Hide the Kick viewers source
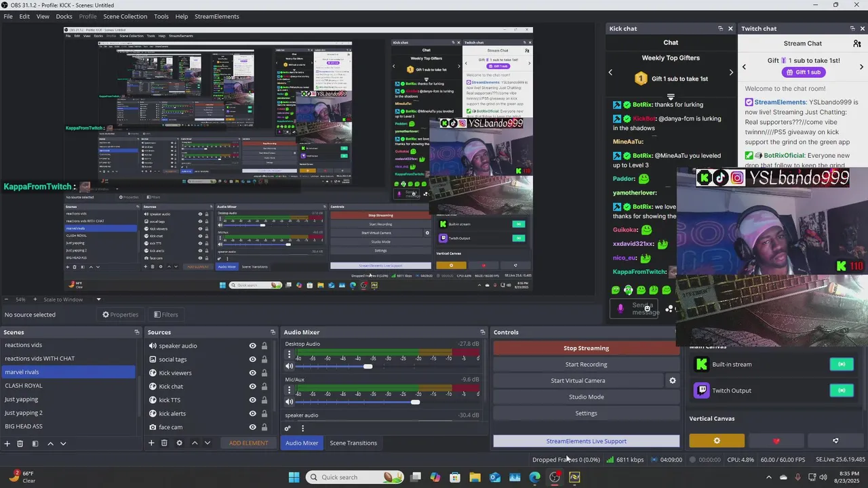Image resolution: width=868 pixels, height=488 pixels. 252,373
